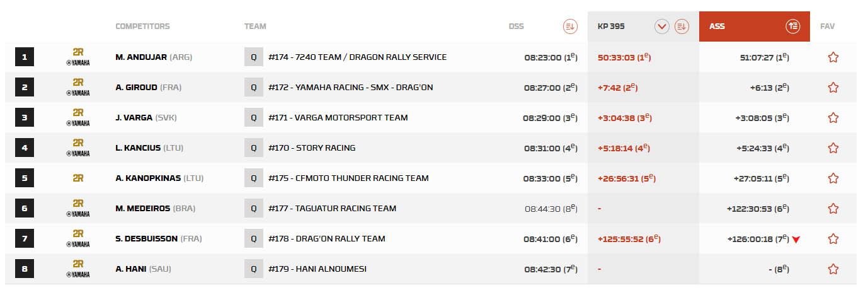Click the position 1 rank badge

coord(25,57)
